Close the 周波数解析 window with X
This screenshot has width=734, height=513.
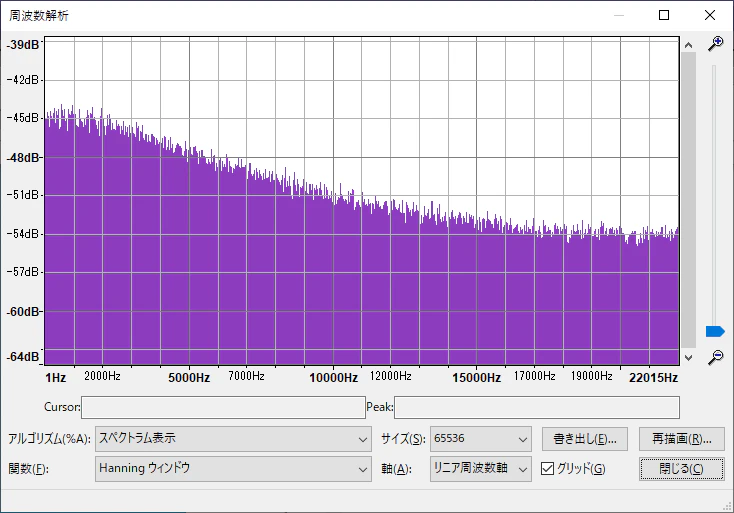click(x=710, y=15)
